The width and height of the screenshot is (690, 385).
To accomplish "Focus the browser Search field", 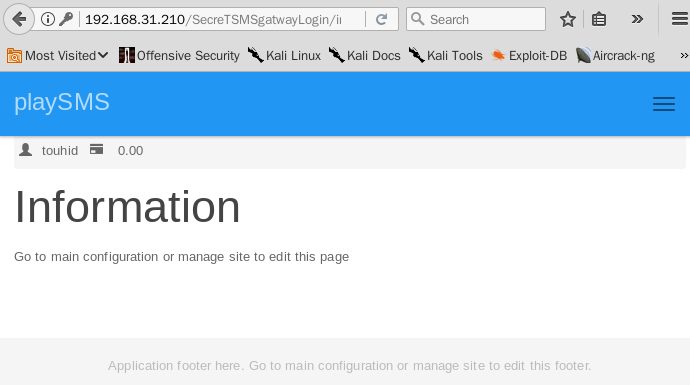I will click(476, 19).
